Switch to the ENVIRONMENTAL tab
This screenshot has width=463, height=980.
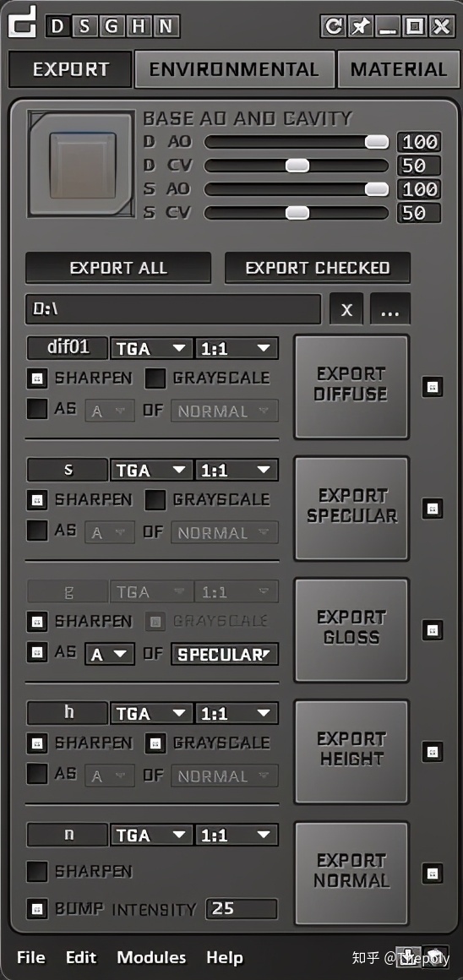click(x=234, y=68)
